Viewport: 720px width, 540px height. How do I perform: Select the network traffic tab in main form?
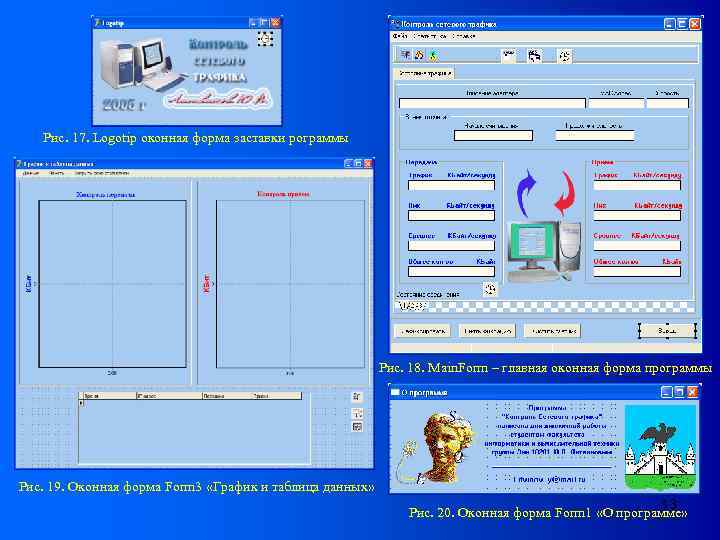tap(425, 73)
